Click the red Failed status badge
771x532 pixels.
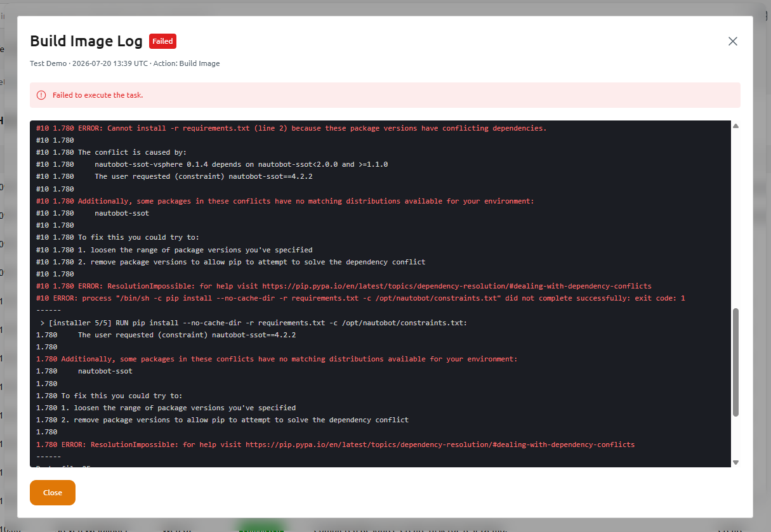162,41
